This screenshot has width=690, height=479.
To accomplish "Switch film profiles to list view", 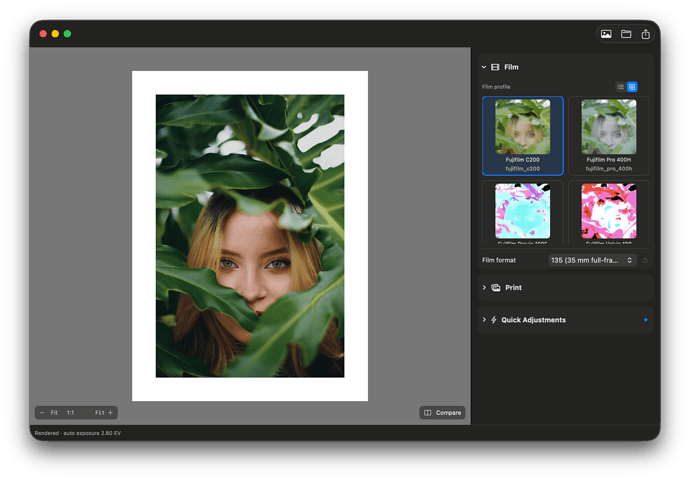I will [x=620, y=87].
